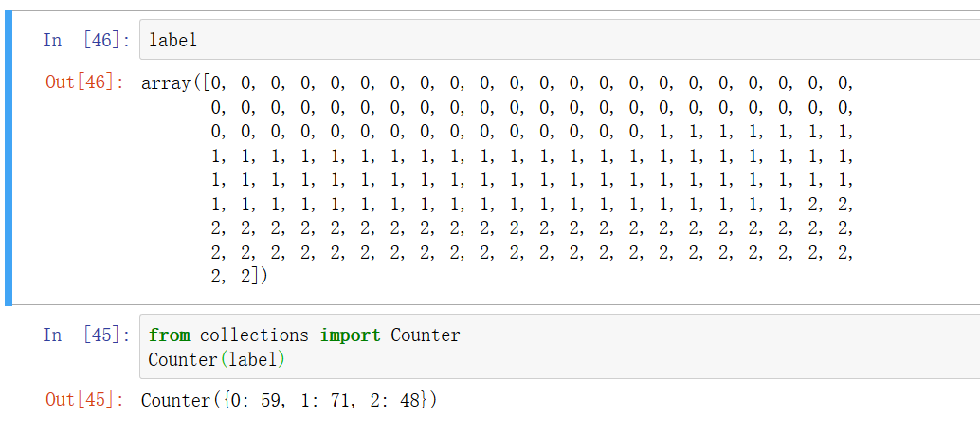
Task: Click 'Counter' after the import keyword
Action: [x=425, y=335]
